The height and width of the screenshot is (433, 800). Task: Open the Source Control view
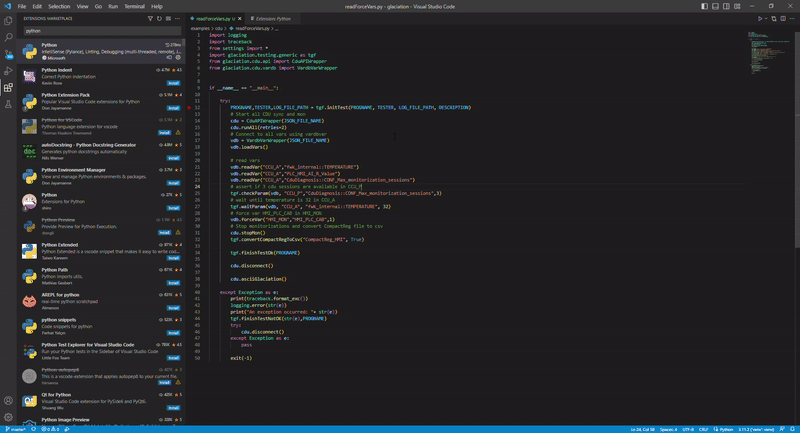[x=8, y=54]
